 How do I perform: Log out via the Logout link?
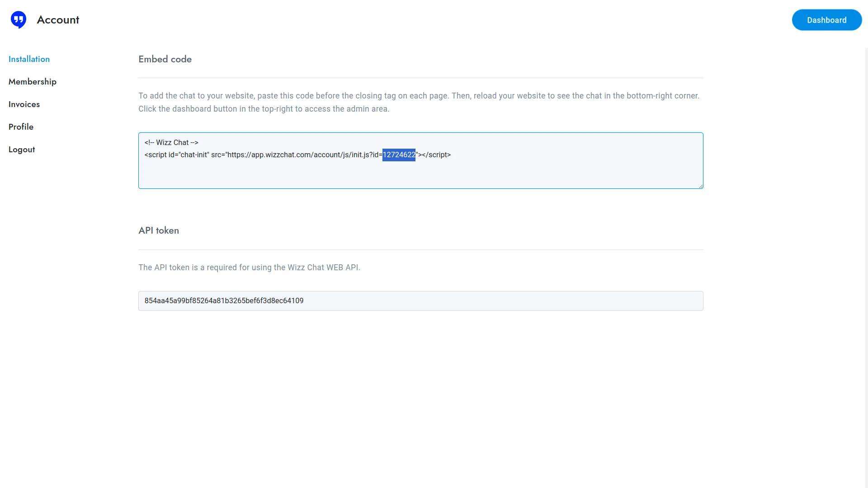point(22,150)
